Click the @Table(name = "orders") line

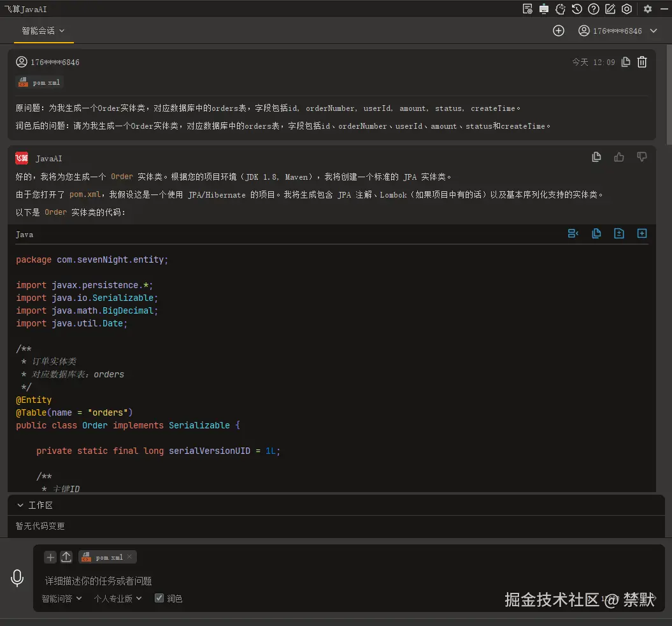(75, 412)
